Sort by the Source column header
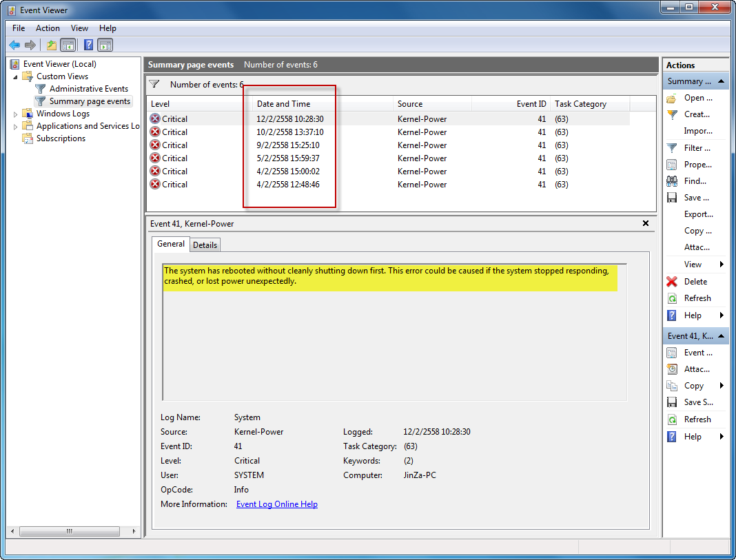The height and width of the screenshot is (560, 736). coord(432,104)
